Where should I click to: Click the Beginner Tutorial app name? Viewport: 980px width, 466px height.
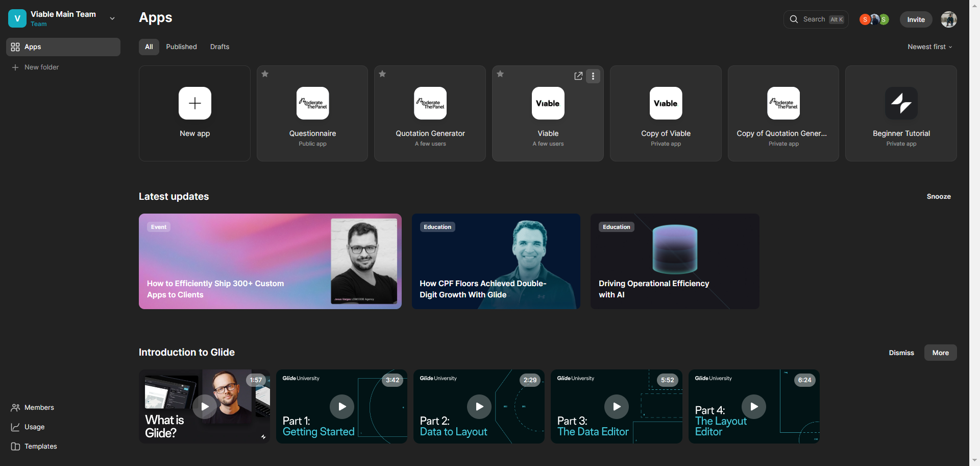(x=901, y=133)
